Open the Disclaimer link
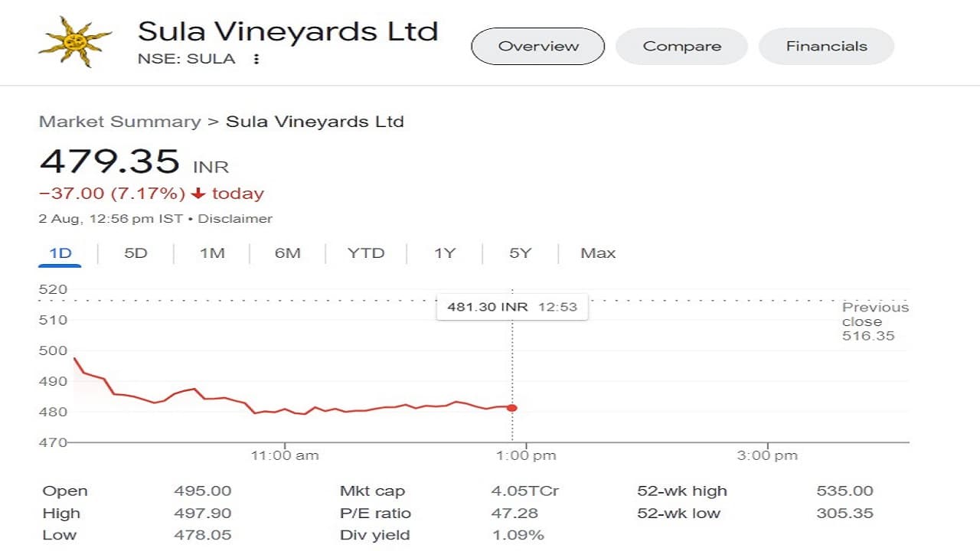This screenshot has height=551, width=980. 235,219
